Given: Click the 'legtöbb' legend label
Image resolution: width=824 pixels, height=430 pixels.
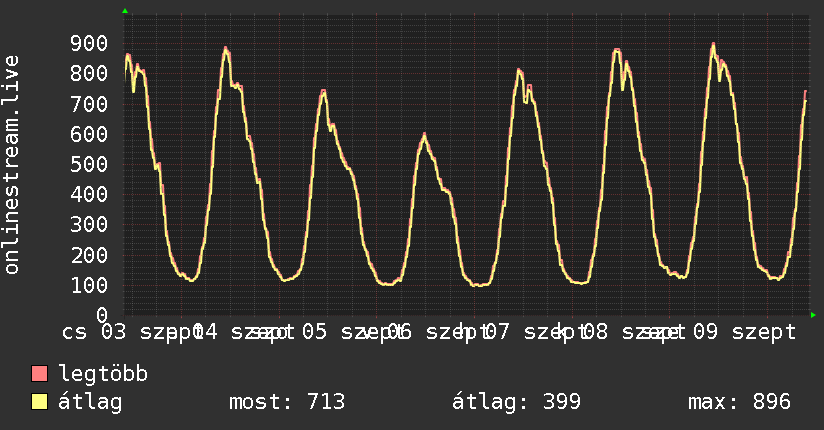Looking at the screenshot, I should [103, 374].
